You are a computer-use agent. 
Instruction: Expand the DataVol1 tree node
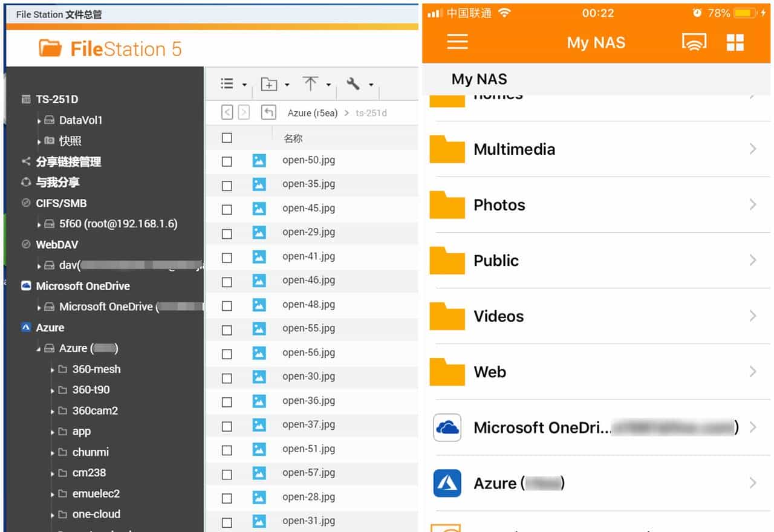click(x=39, y=121)
